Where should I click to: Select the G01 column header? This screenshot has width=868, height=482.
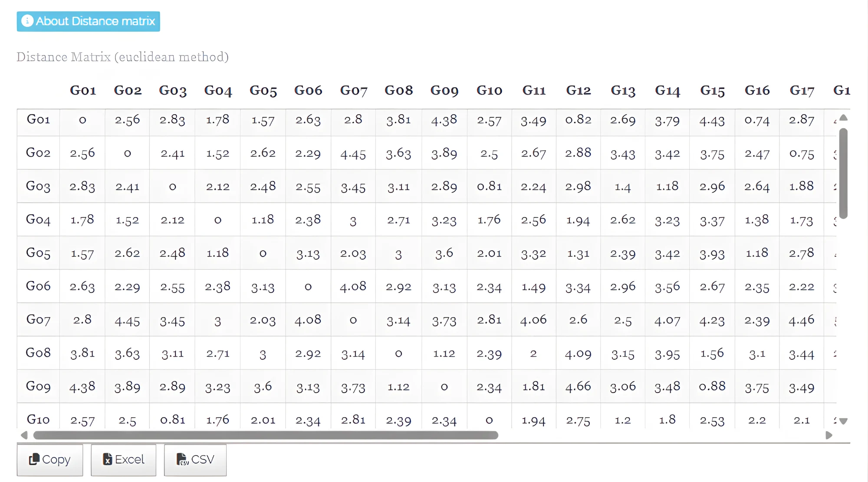83,90
